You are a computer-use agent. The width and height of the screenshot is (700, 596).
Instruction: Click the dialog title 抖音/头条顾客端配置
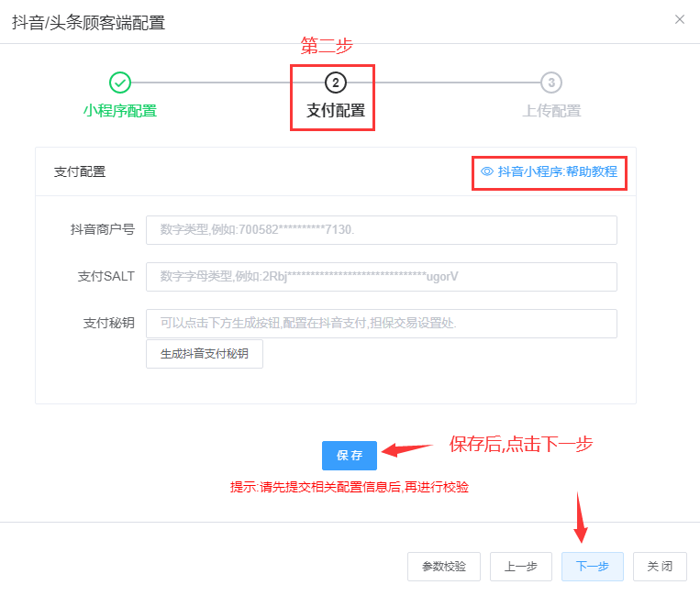pos(89,23)
